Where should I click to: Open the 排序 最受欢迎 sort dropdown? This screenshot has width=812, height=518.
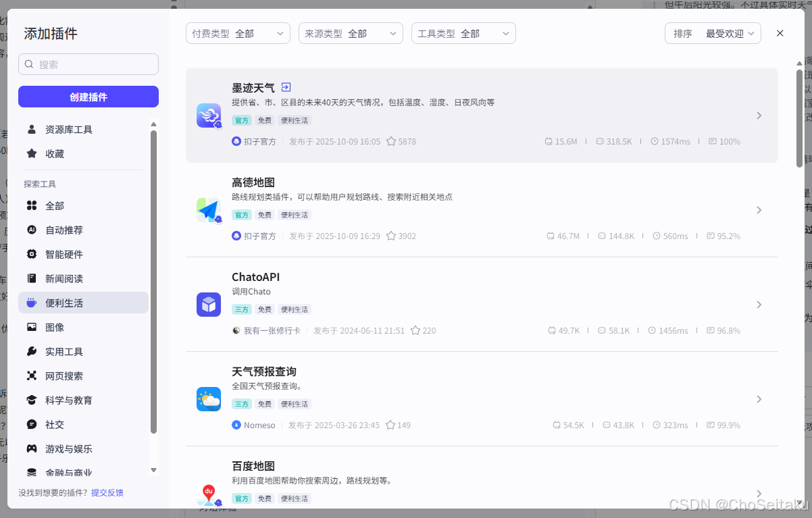(713, 33)
